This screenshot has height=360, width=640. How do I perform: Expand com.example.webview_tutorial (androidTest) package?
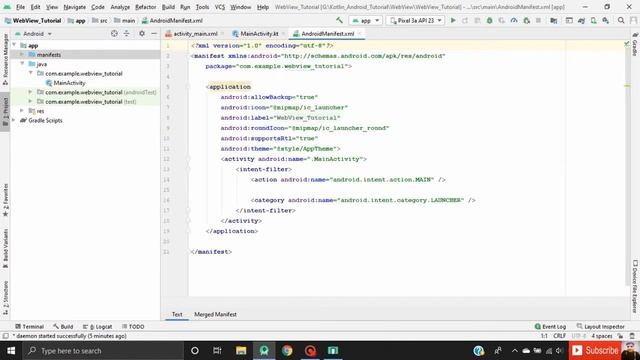click(30, 92)
